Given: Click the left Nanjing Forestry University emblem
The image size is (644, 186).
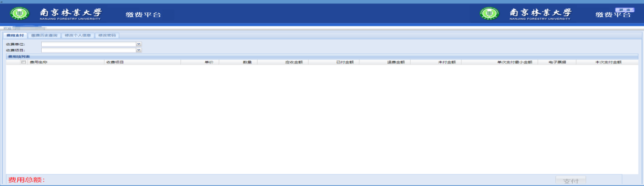Looking at the screenshot, I should pos(20,14).
